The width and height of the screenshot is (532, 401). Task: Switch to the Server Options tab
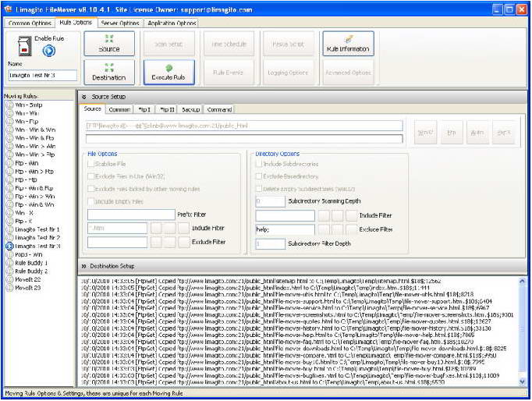[x=120, y=23]
